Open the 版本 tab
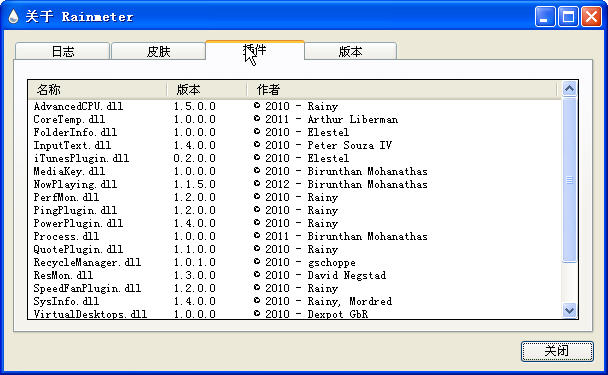Image resolution: width=608 pixels, height=375 pixels. point(351,51)
